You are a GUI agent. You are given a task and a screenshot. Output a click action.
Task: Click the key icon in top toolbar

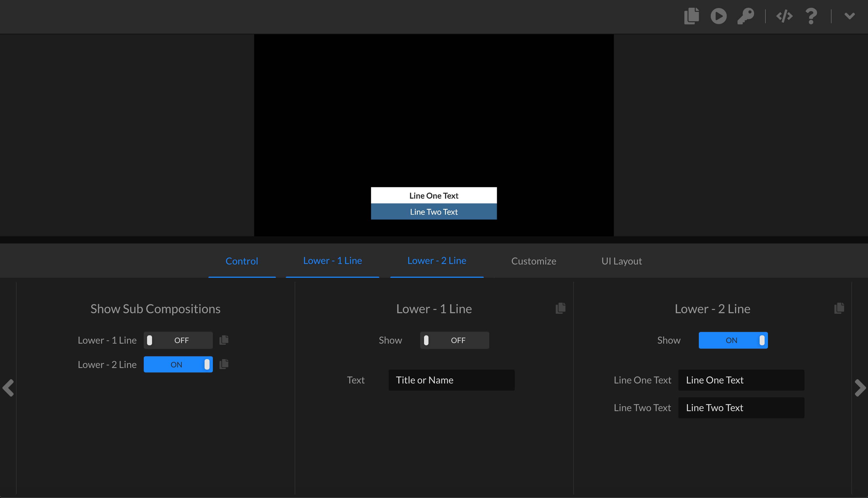click(x=746, y=16)
